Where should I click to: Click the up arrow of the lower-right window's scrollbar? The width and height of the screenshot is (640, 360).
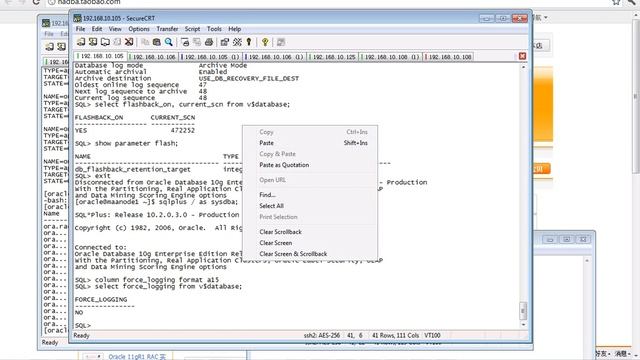587,260
